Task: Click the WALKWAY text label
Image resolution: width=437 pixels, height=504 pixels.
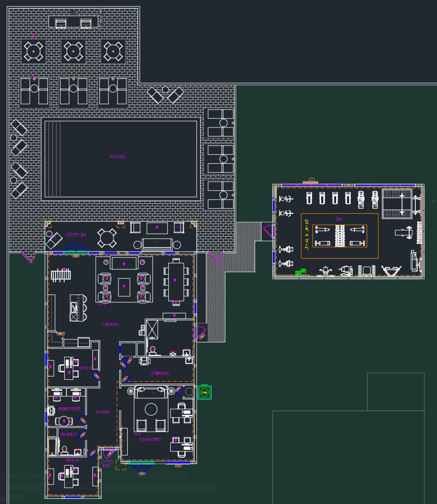Action: tap(103, 412)
